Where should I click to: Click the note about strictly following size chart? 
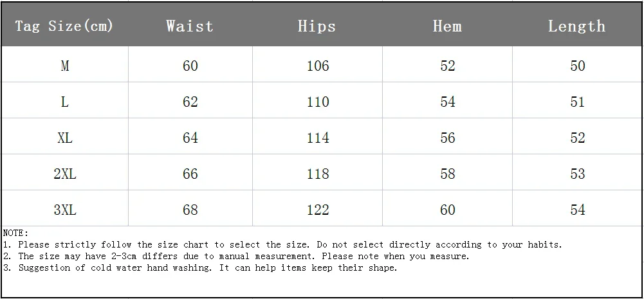click(x=283, y=244)
